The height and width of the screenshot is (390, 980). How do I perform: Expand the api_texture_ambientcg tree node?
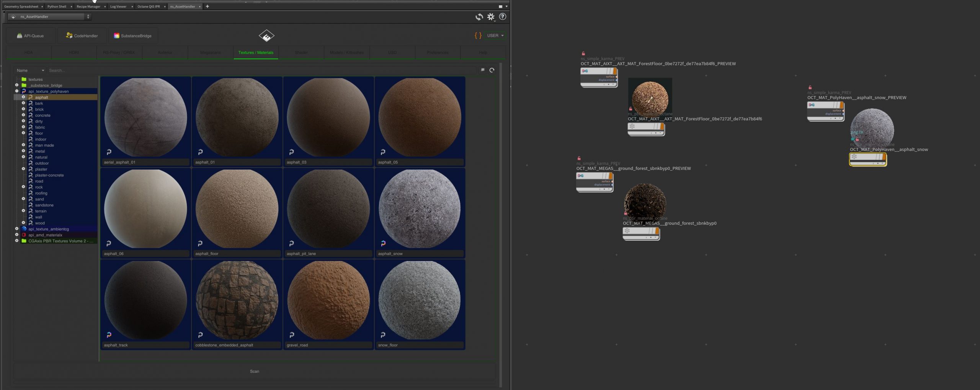pyautogui.click(x=17, y=229)
